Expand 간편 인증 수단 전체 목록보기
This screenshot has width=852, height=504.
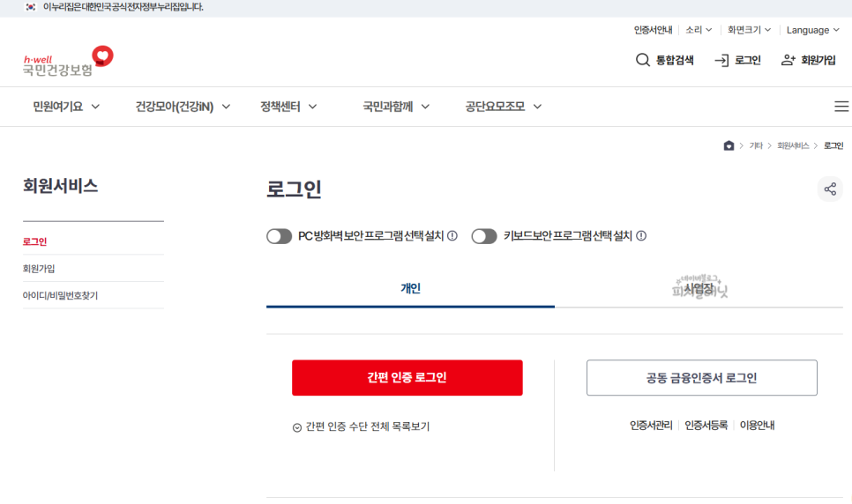(361, 426)
